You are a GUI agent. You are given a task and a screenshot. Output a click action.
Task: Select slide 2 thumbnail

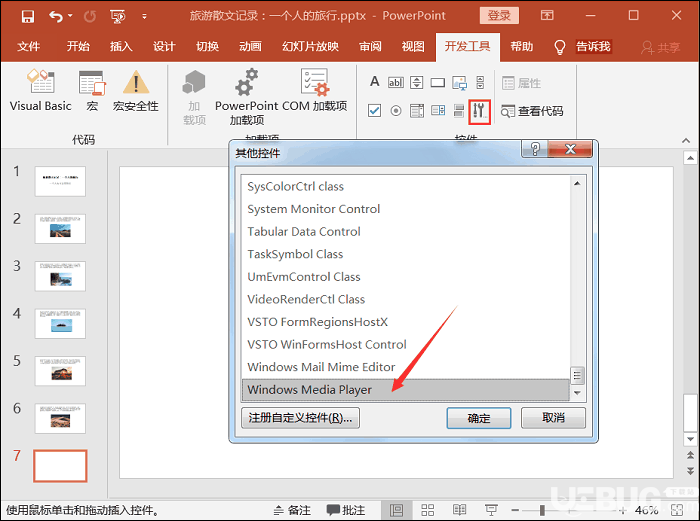[x=60, y=229]
